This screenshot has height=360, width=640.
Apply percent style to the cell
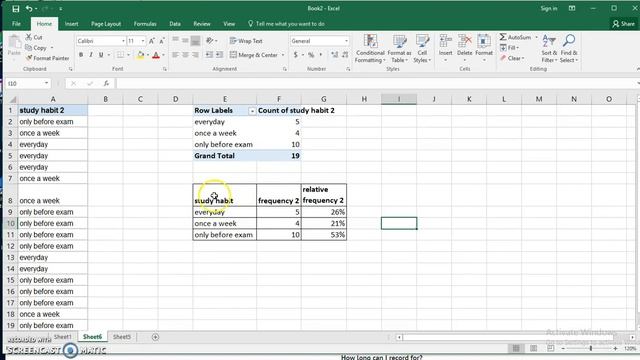tap(311, 55)
